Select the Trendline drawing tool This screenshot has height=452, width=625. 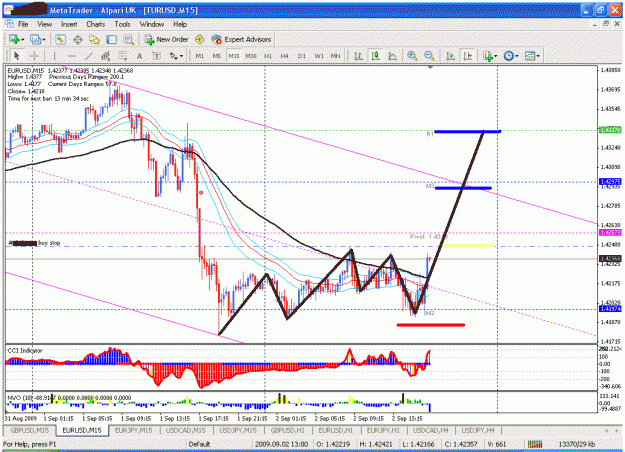tap(89, 56)
